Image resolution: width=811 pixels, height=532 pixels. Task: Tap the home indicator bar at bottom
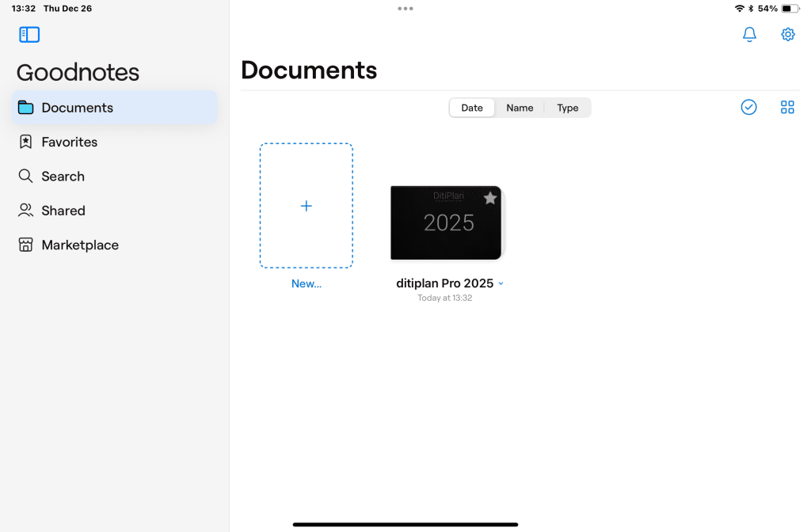[x=405, y=524]
